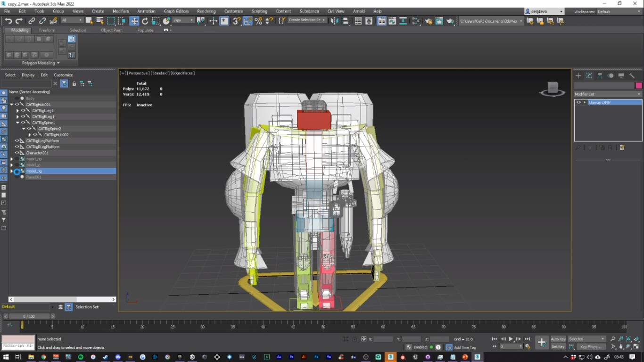Switch to the Freeform ribbon tab
Viewport: 644px width, 362px height.
[x=47, y=30]
